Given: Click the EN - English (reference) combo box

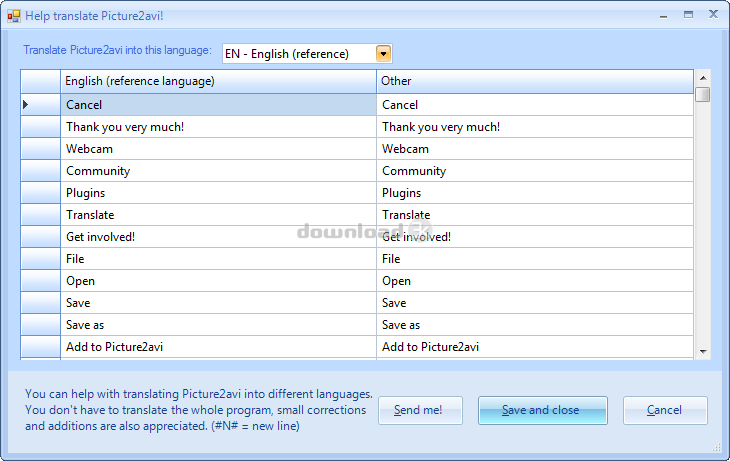Looking at the screenshot, I should click(307, 54).
